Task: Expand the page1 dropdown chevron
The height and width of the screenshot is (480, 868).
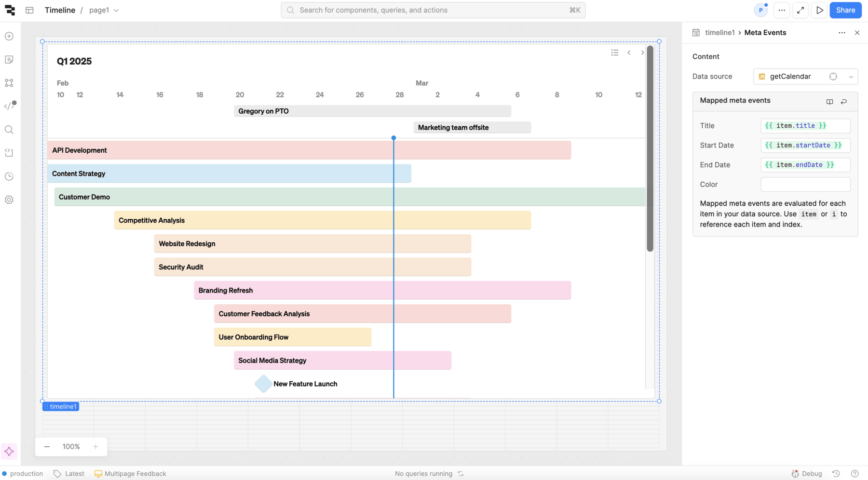Action: point(116,10)
